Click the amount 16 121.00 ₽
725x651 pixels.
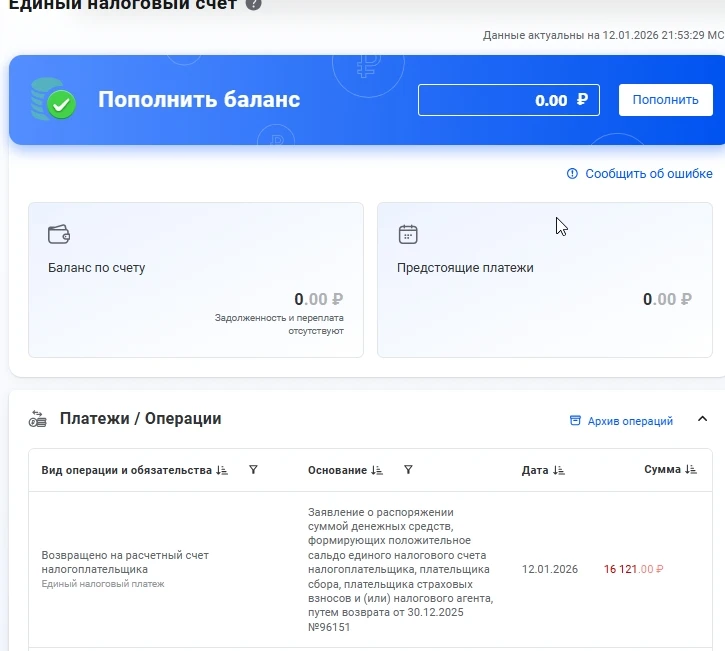point(633,569)
